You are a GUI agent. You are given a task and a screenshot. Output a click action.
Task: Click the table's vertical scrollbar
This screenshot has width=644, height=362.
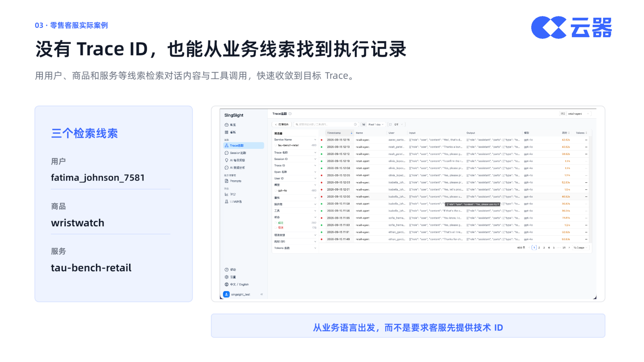pyautogui.click(x=590, y=189)
